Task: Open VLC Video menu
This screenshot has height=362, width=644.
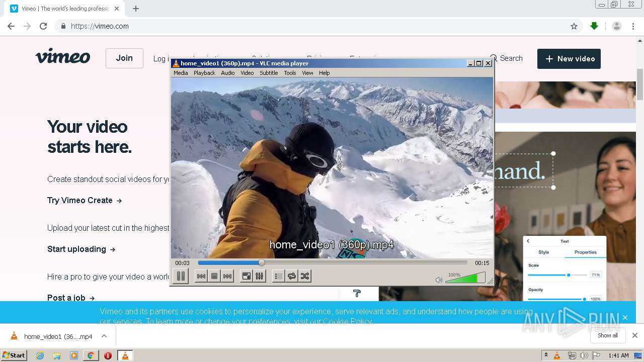Action: point(247,73)
